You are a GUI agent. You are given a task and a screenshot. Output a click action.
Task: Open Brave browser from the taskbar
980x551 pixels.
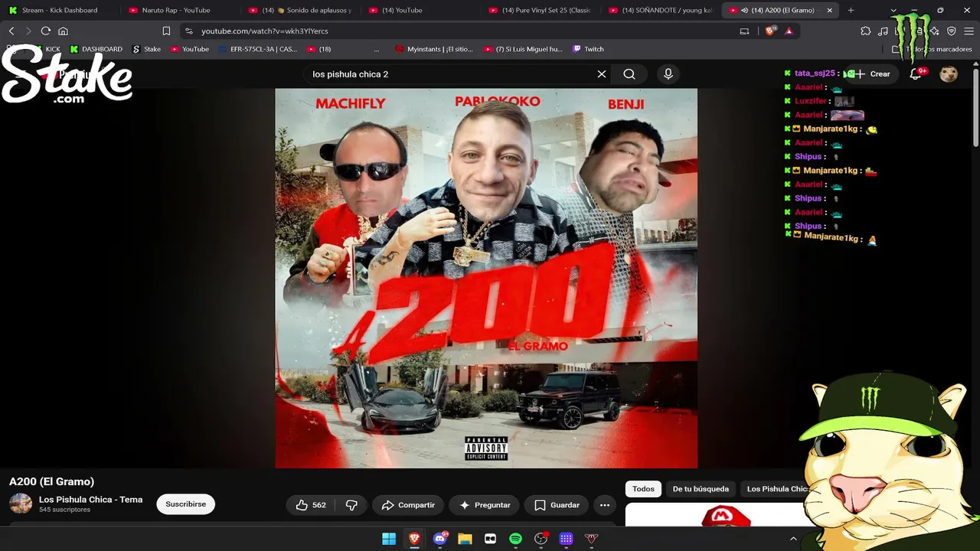coord(414,539)
